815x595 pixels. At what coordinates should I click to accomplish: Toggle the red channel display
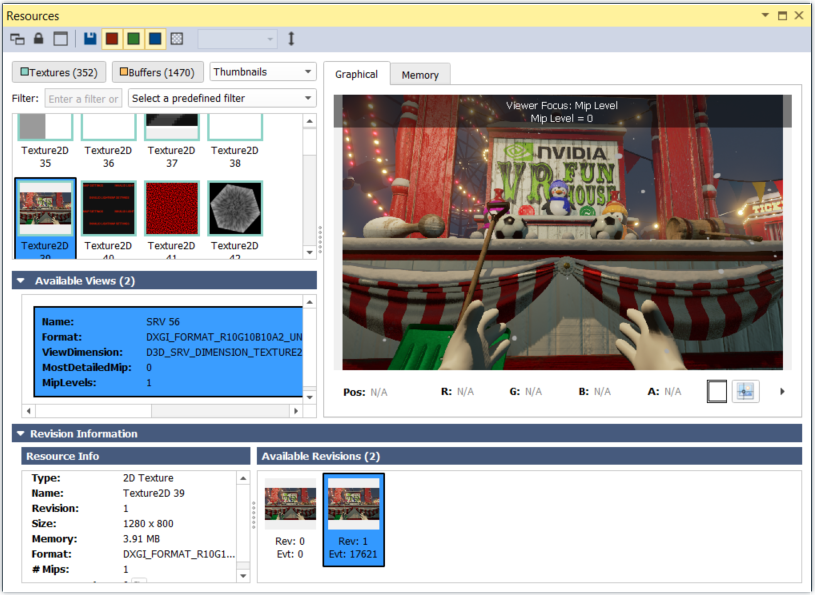tap(112, 39)
